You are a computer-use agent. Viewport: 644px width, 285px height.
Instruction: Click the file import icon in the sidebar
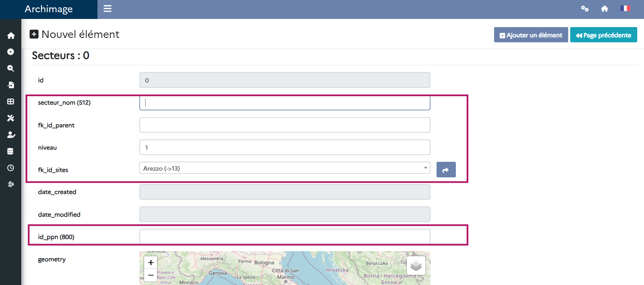11,85
